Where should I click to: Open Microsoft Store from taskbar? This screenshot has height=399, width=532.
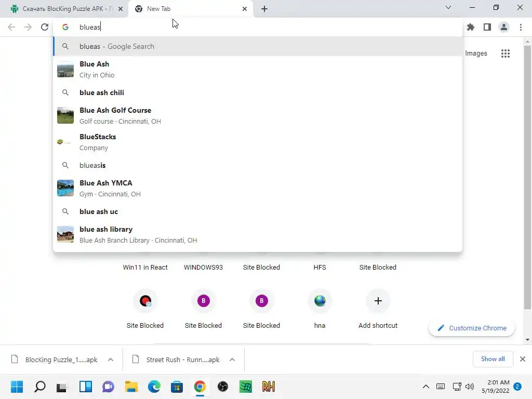(x=177, y=387)
